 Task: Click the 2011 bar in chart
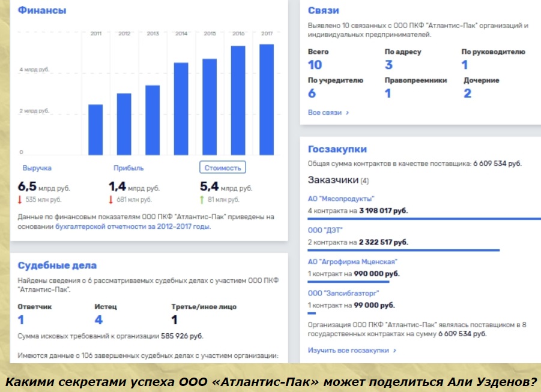(95, 130)
